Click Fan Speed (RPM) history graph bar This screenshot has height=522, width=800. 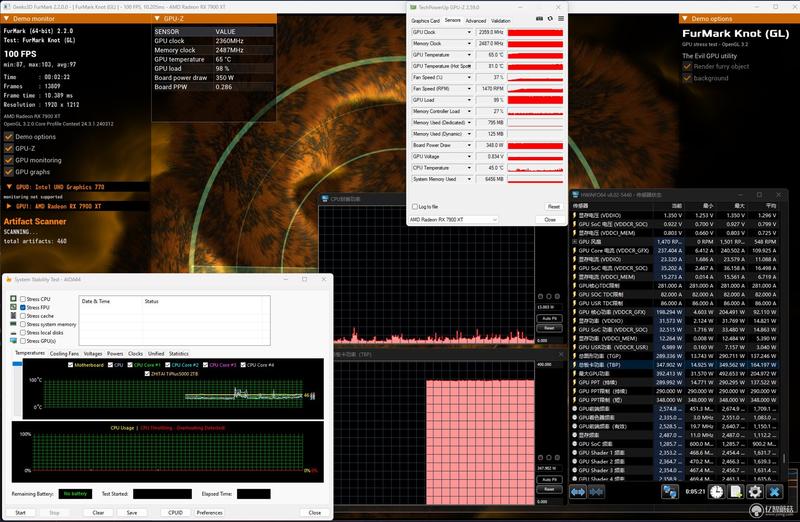point(535,89)
